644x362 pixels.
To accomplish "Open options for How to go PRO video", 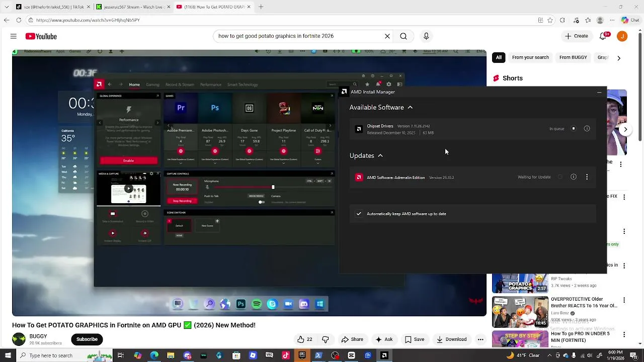I will pyautogui.click(x=624, y=335).
